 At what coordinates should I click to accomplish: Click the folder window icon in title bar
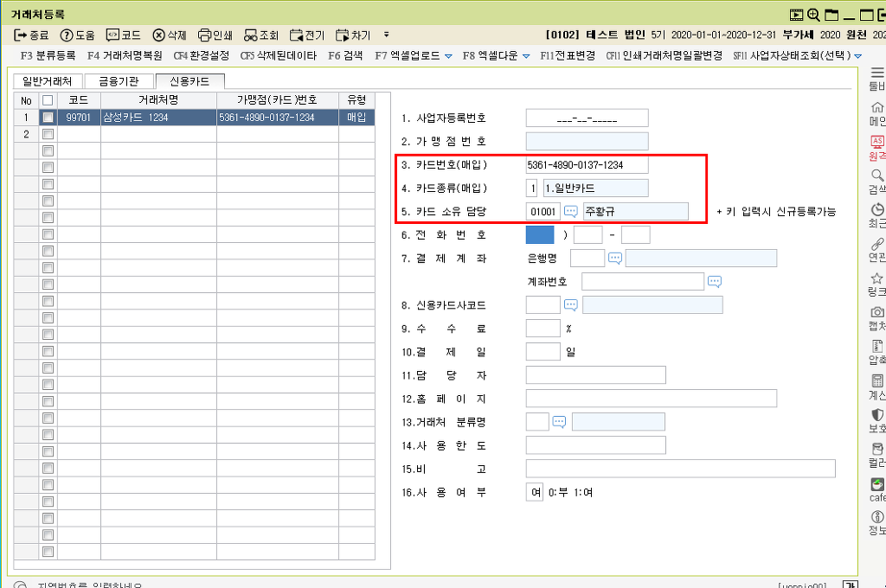pyautogui.click(x=831, y=15)
